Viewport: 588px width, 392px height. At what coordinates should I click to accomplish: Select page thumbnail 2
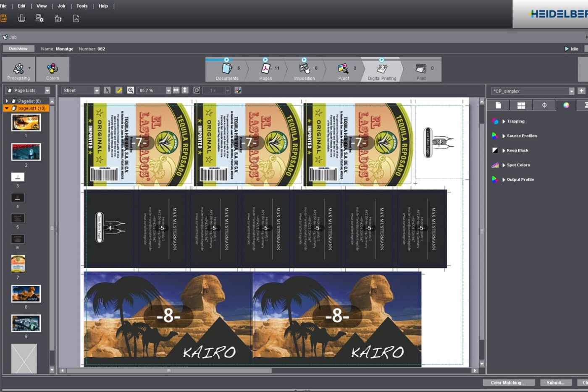(x=26, y=152)
